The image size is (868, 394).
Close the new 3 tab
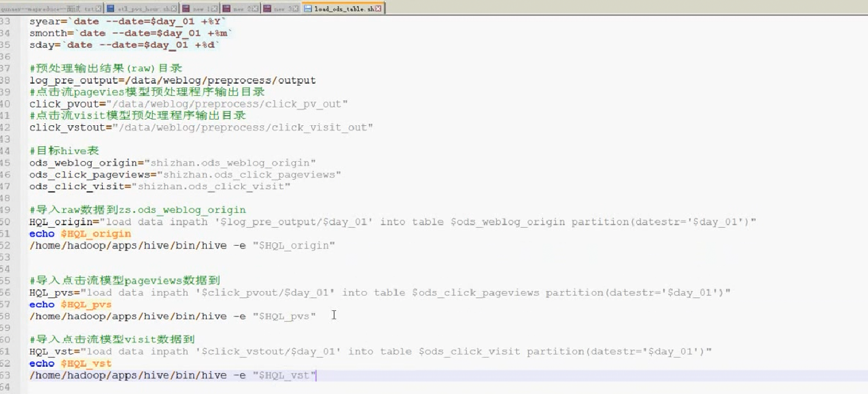(294, 9)
